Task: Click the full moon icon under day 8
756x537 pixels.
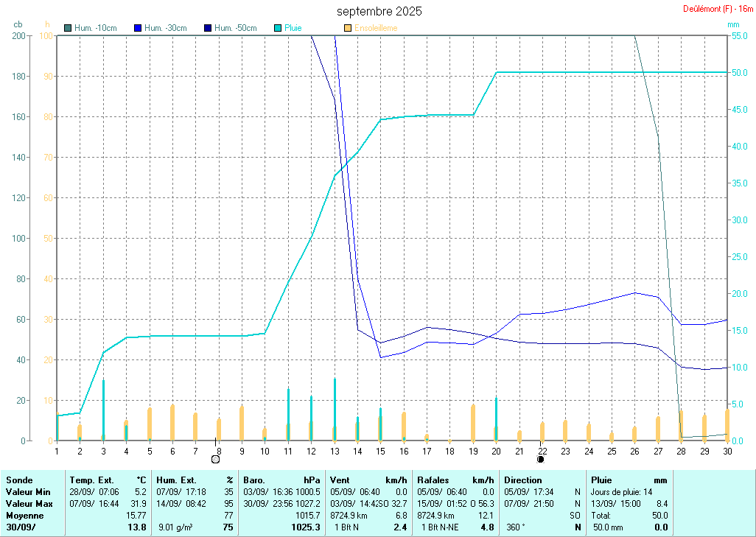Action: click(x=215, y=459)
